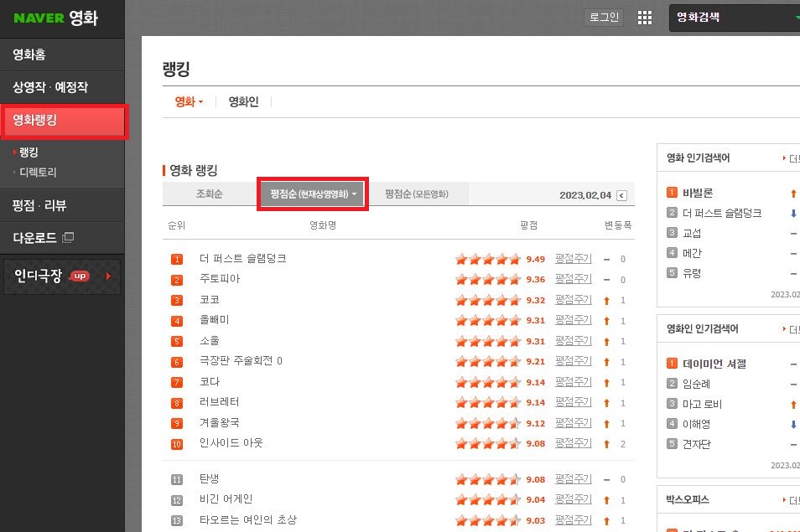800x532 pixels.
Task: Click 평점주기 for 더 퍼스트 슬램덩크
Action: [x=573, y=258]
